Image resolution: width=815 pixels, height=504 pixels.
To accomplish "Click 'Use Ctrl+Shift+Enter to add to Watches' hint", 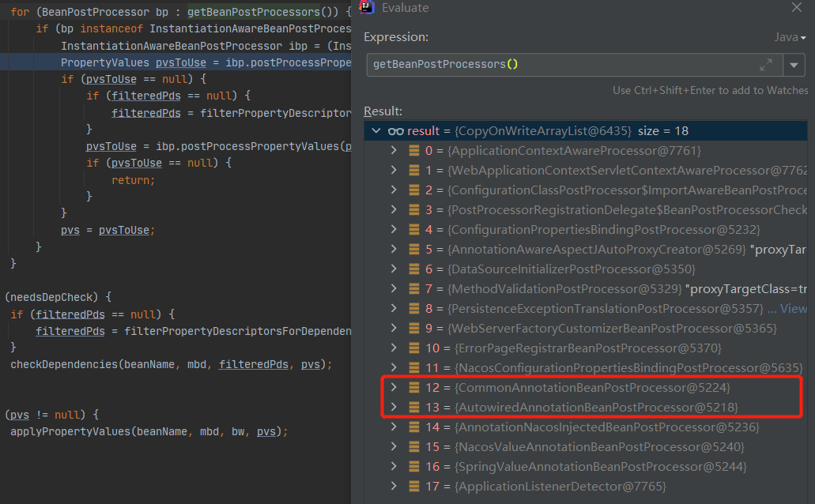I will [x=710, y=90].
